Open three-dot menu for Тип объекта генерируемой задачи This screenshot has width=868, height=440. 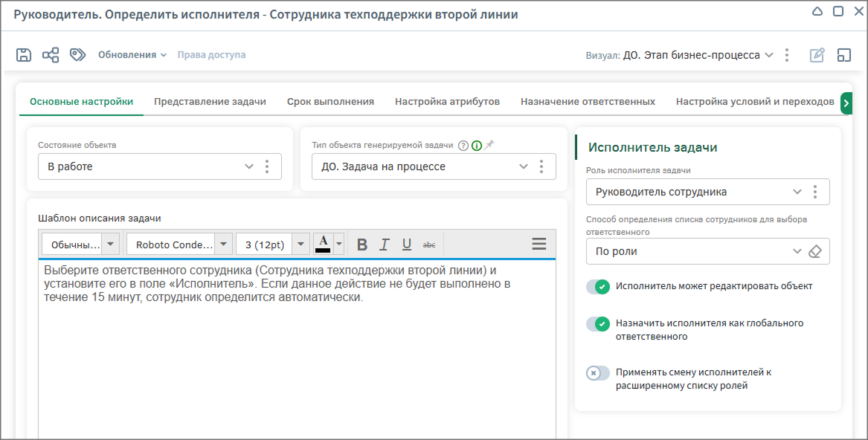[x=541, y=166]
